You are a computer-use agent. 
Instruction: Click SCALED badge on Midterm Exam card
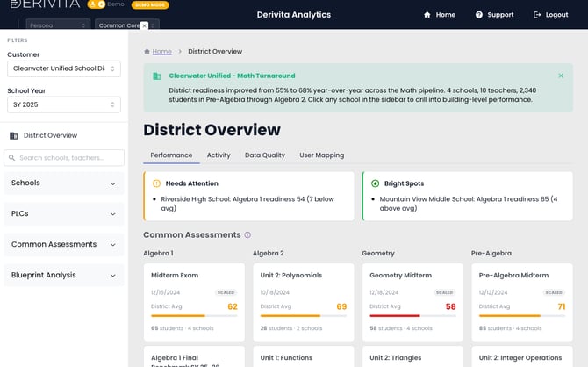226,292
